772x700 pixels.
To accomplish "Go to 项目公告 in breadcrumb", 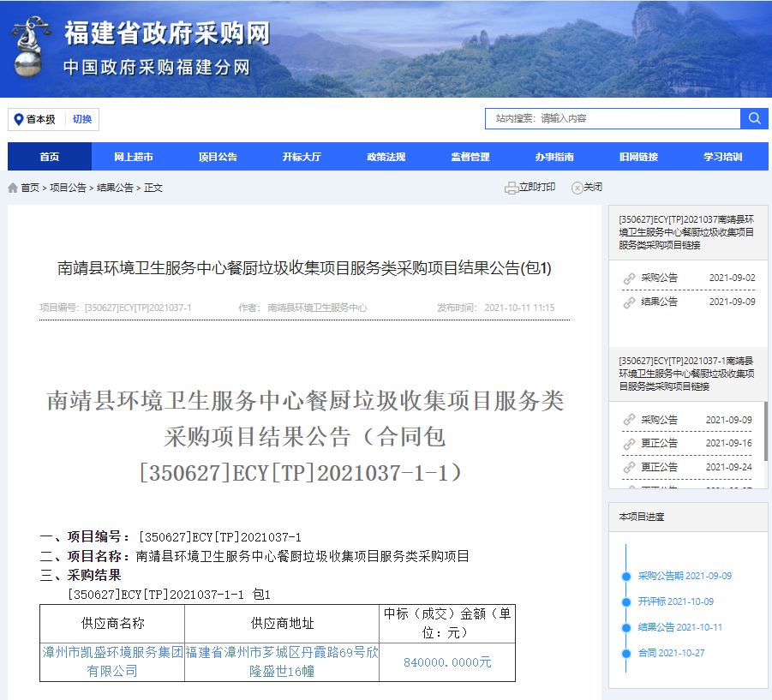I will [x=68, y=188].
